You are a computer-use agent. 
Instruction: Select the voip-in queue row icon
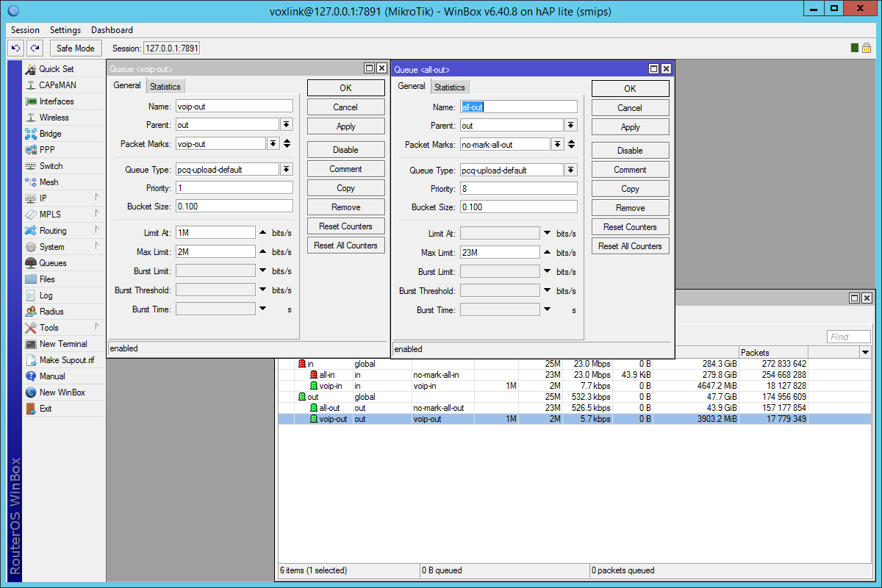314,386
